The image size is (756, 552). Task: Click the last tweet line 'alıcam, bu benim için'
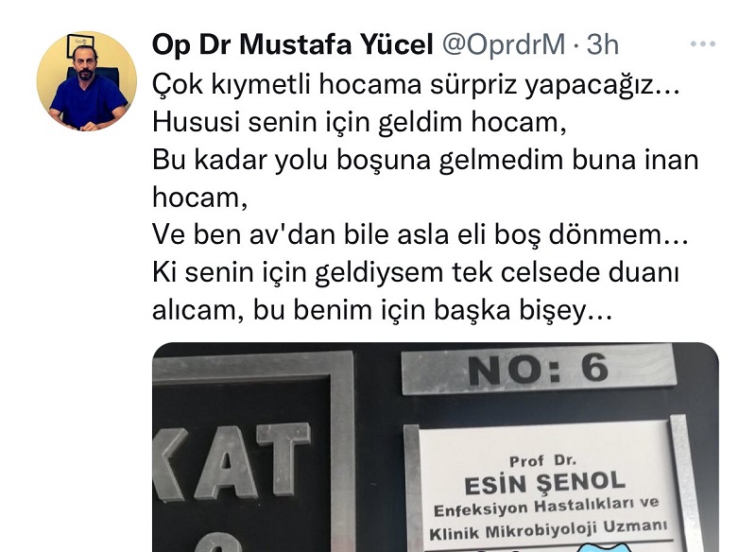(x=382, y=310)
